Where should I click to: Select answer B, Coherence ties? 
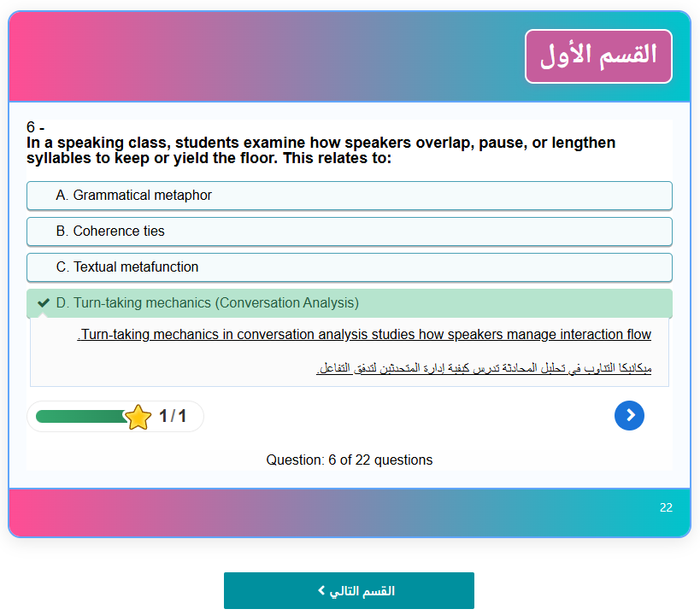(350, 231)
